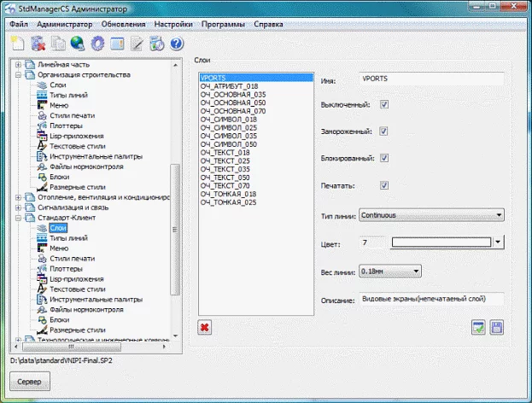Uncheck the Печатать checkbox
The image size is (532, 403).
coord(384,184)
